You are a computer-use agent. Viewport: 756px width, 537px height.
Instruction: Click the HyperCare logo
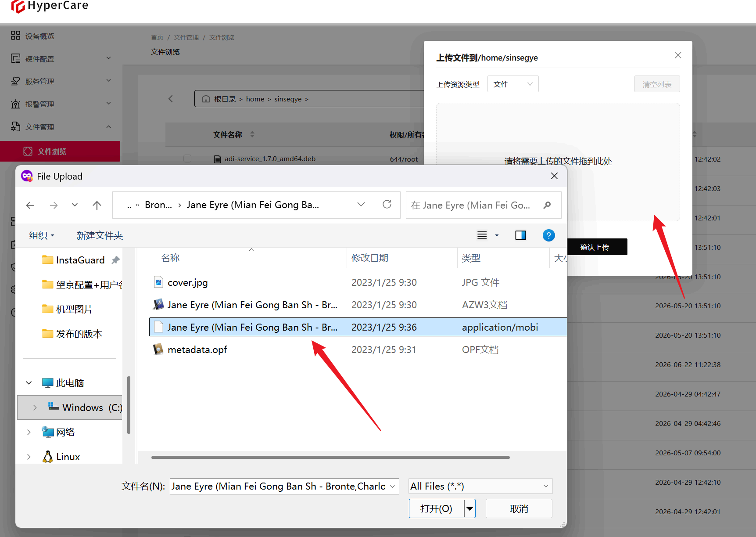click(50, 6)
